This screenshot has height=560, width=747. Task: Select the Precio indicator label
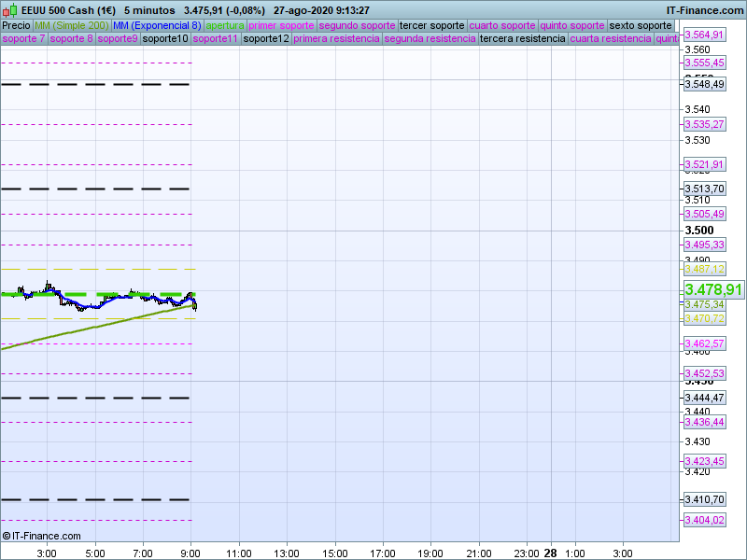pos(16,25)
